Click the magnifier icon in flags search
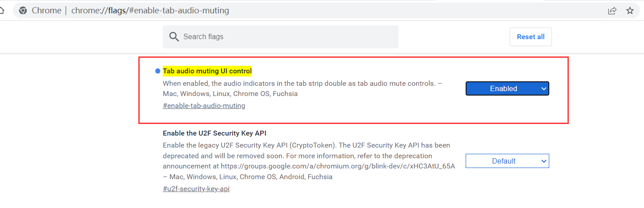The image size is (644, 208). [x=174, y=36]
